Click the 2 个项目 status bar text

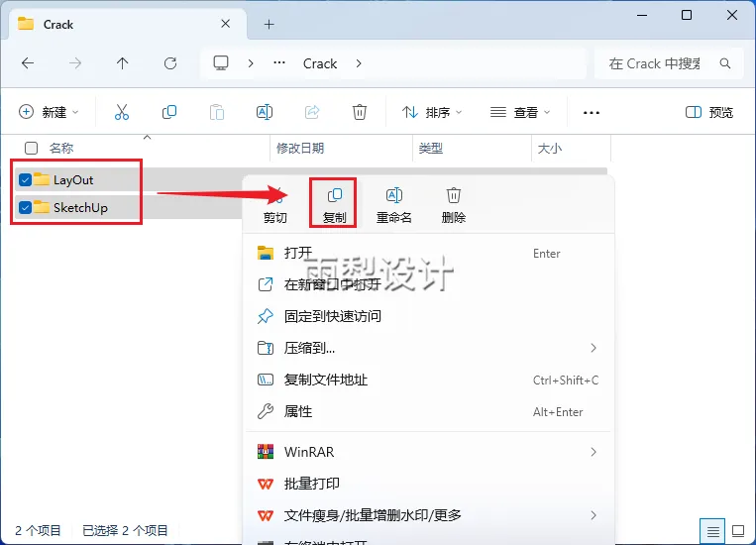(38, 531)
